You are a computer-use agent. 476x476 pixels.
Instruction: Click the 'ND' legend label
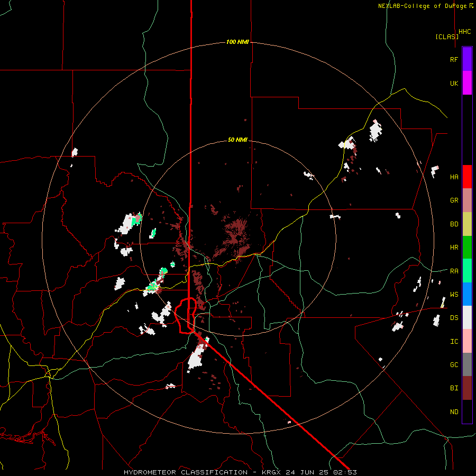(x=454, y=412)
